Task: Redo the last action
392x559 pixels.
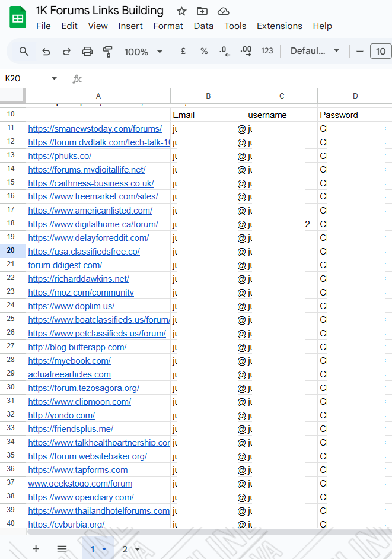Action: point(66,52)
